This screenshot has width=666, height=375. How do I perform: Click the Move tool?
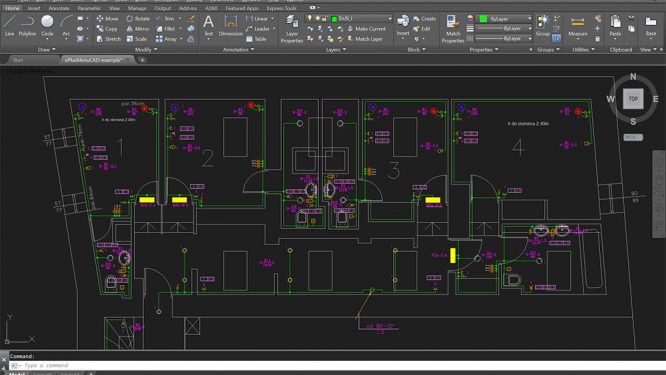pos(107,19)
